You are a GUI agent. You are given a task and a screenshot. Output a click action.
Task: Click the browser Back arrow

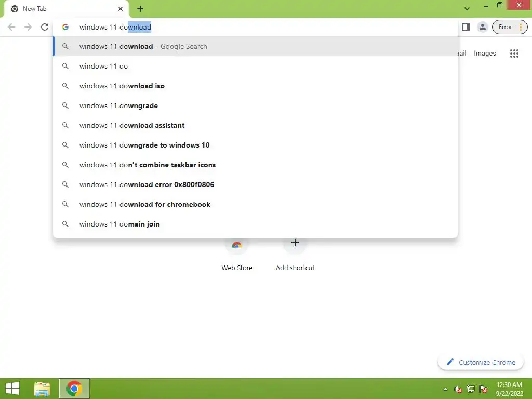coord(11,27)
